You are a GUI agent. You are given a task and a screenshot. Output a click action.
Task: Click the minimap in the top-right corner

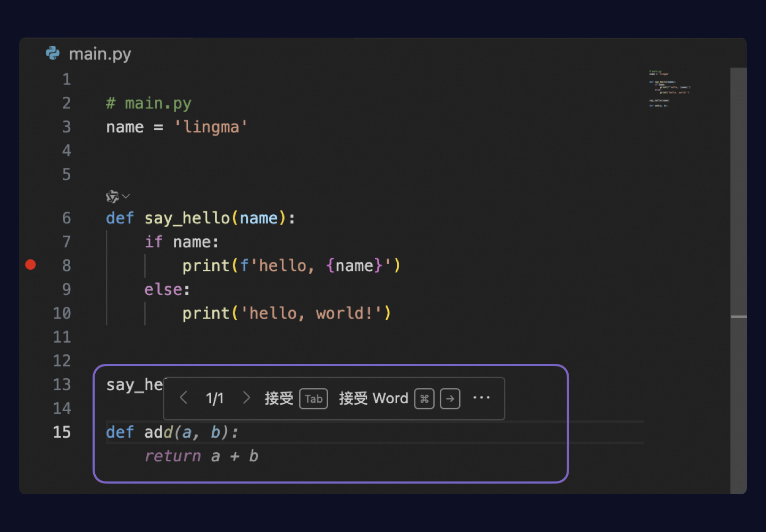click(x=668, y=90)
